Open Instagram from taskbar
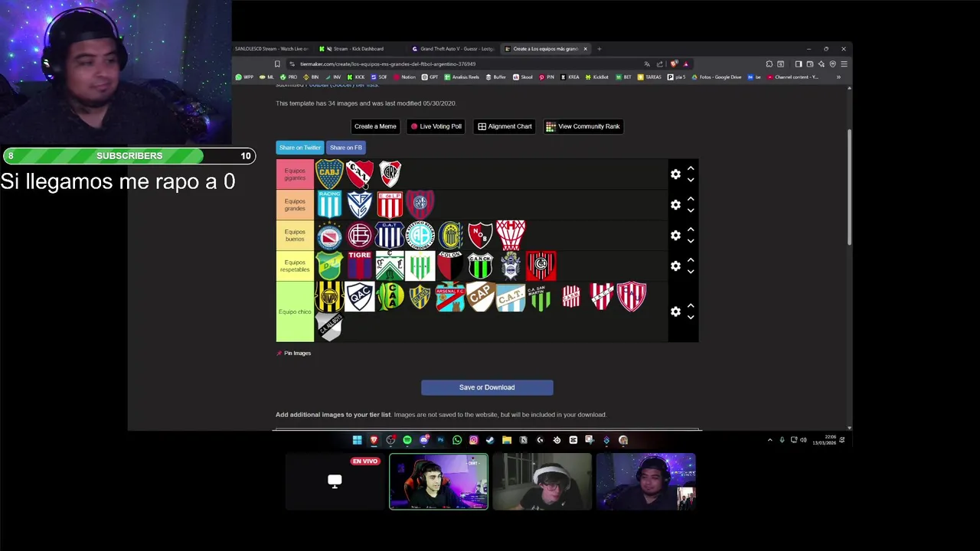This screenshot has width=980, height=551. pos(473,440)
